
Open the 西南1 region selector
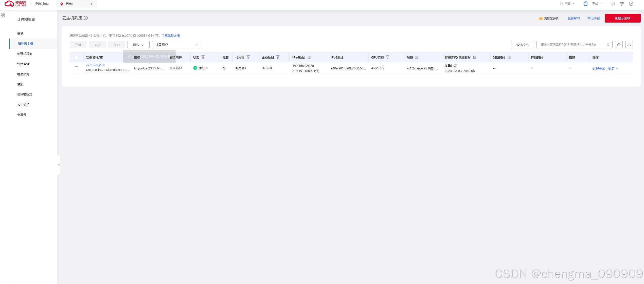pyautogui.click(x=77, y=4)
